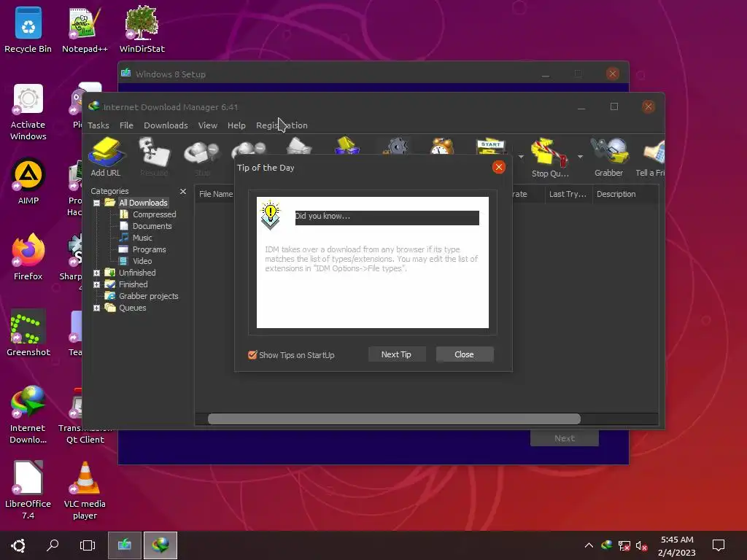747x560 pixels.
Task: Click the Tell a Friend toolbar icon
Action: click(650, 157)
